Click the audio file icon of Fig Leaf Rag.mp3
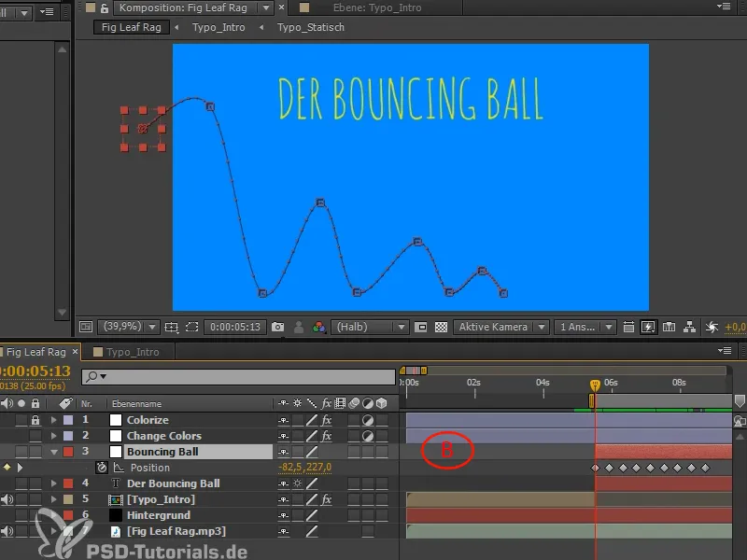 tap(115, 531)
